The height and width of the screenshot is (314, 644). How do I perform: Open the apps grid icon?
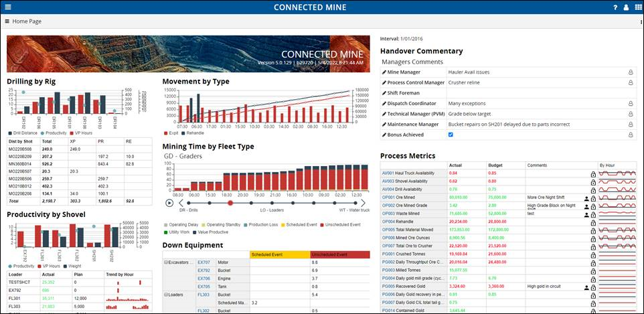[637, 7]
